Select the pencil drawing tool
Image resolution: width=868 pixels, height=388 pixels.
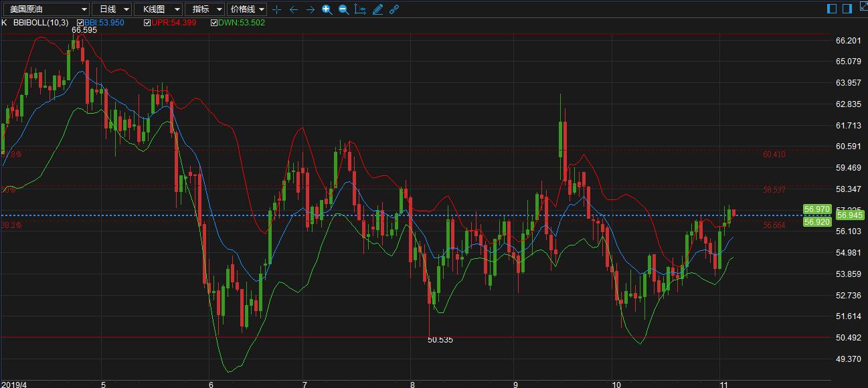tap(377, 9)
